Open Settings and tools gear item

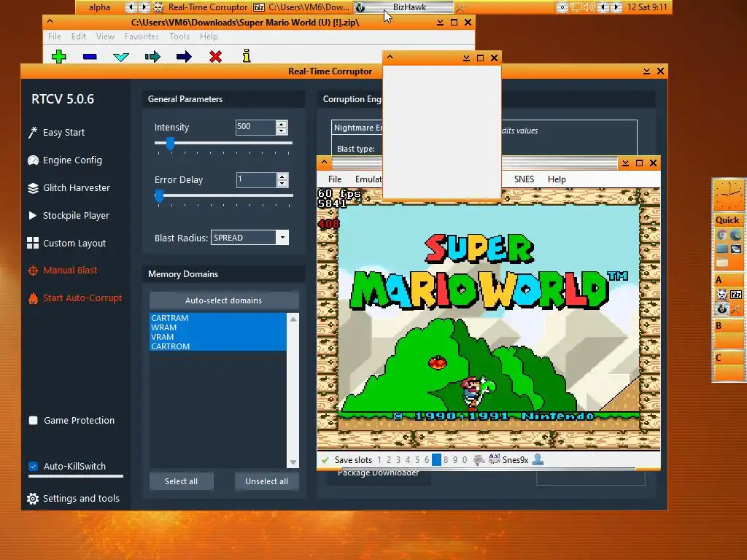pyautogui.click(x=73, y=499)
